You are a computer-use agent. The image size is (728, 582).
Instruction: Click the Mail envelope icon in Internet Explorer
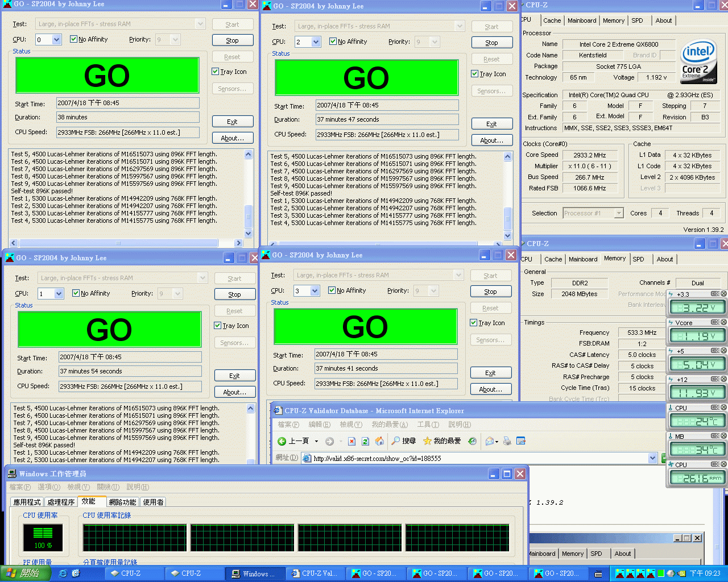(x=489, y=441)
